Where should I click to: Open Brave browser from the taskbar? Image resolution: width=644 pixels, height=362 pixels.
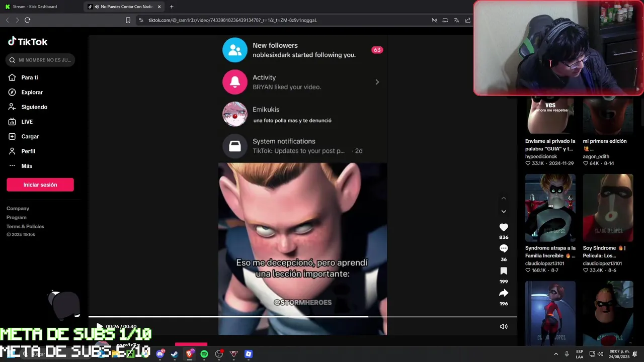[x=190, y=354]
